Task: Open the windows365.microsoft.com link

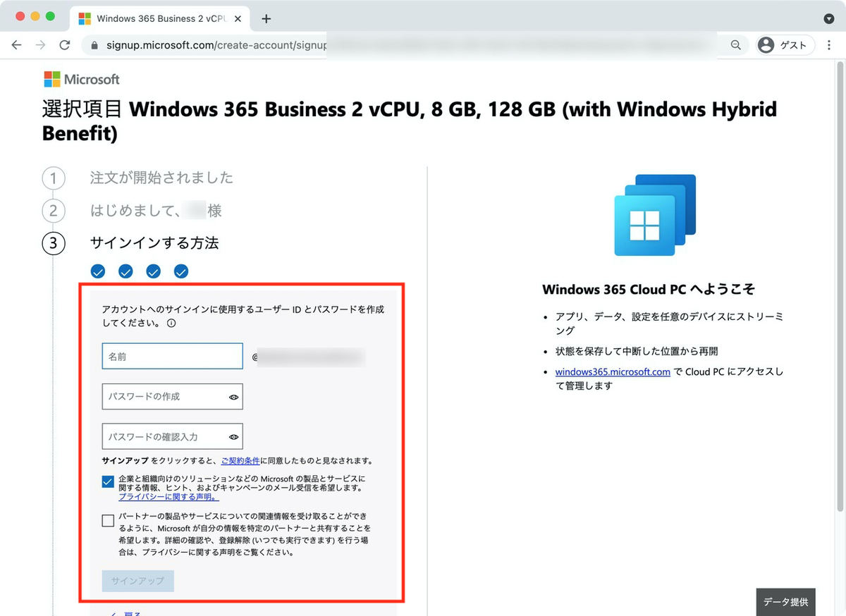Action: 613,371
